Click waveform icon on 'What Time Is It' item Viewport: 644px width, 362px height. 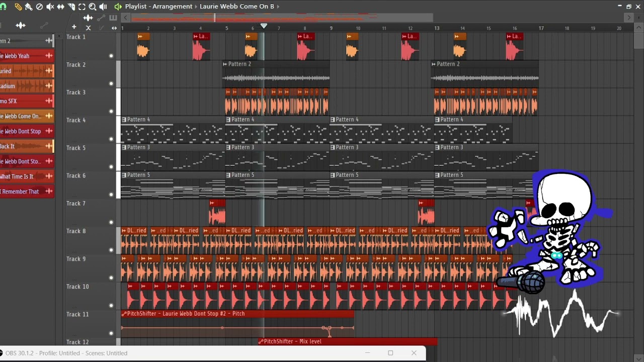click(x=49, y=176)
